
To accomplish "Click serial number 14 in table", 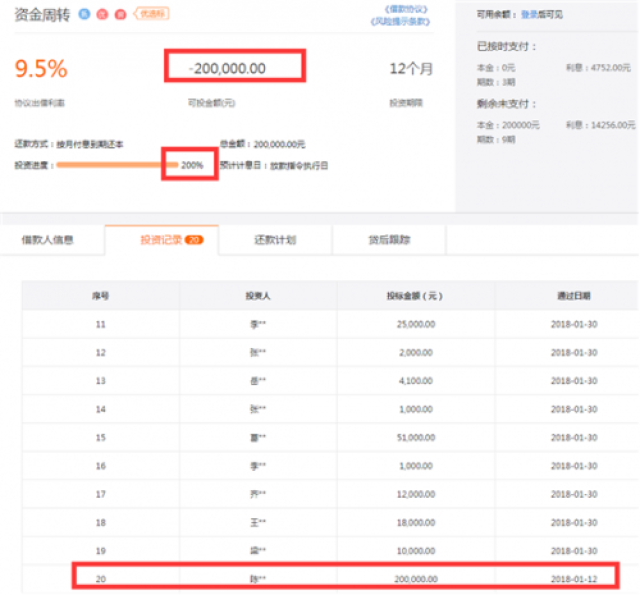I will pos(100,409).
